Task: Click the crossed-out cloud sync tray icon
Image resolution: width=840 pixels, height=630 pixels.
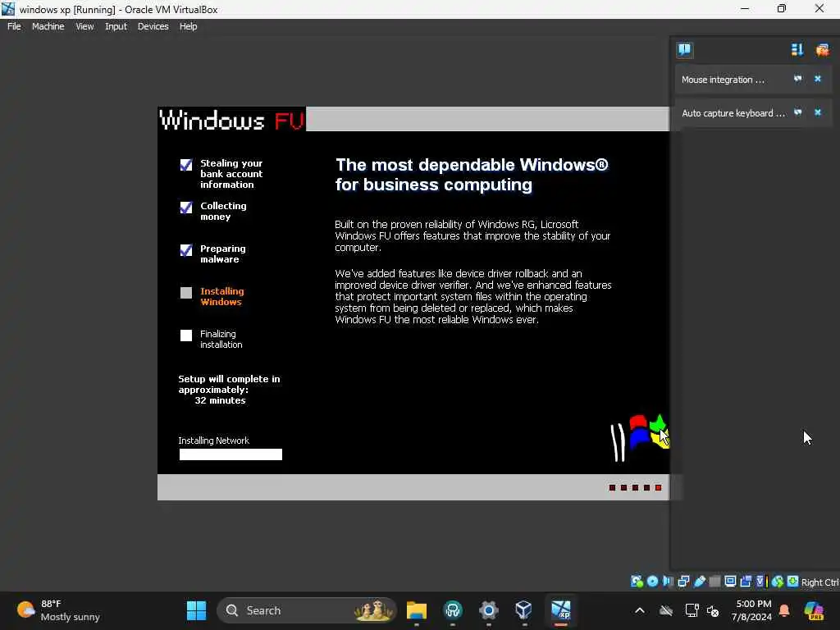Action: point(666,610)
